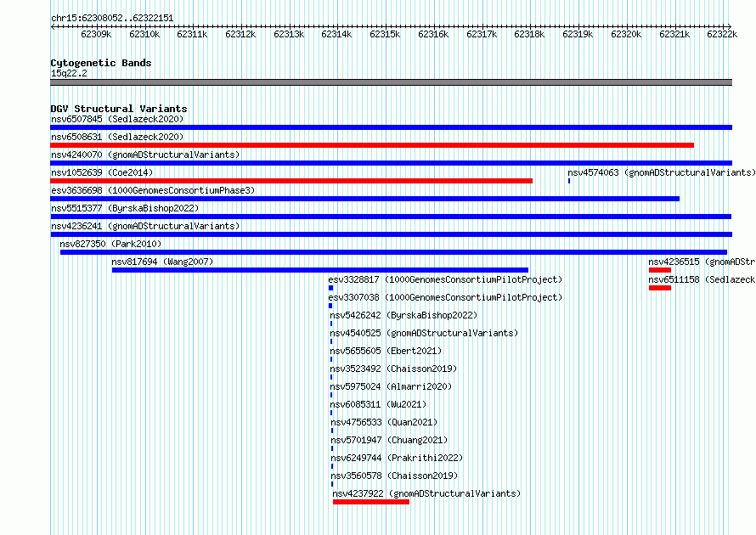This screenshot has height=535, width=756.
Task: Click the 62309k ruler tick label
Action: click(97, 34)
